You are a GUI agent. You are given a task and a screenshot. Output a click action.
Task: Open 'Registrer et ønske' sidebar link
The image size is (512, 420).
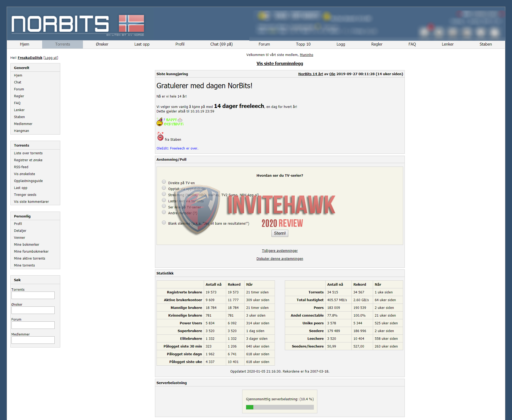pyautogui.click(x=28, y=160)
